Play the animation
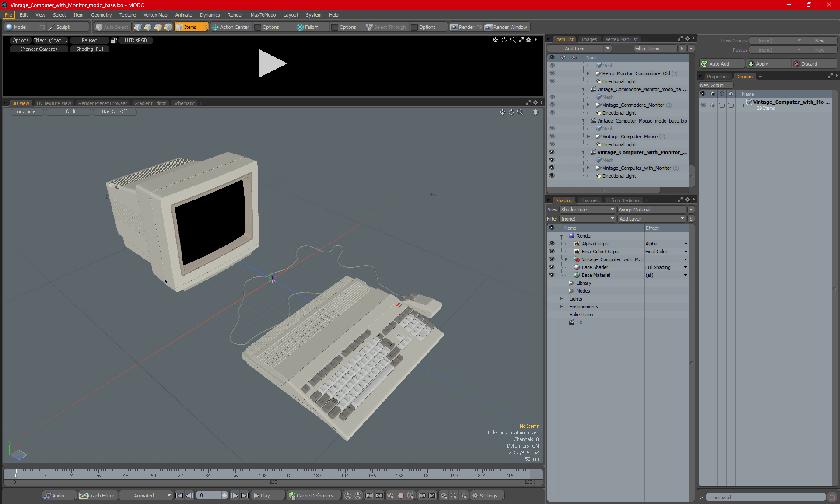 [267, 496]
